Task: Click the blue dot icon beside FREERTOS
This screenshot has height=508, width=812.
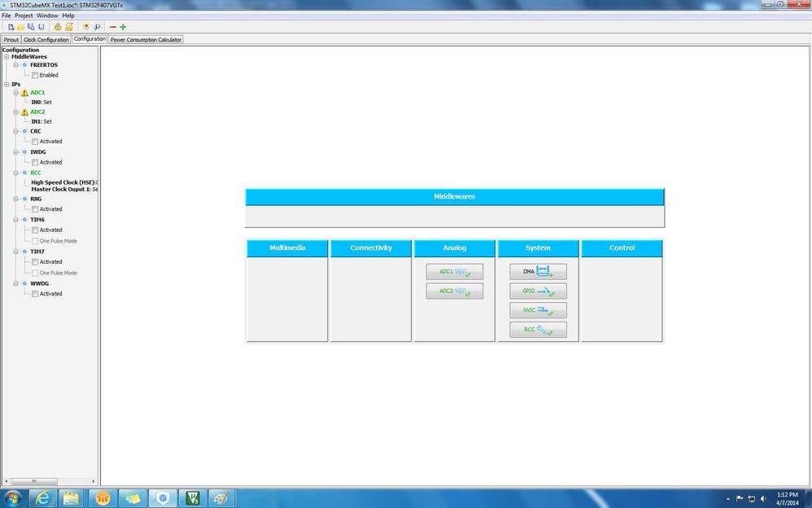Action: (x=24, y=65)
